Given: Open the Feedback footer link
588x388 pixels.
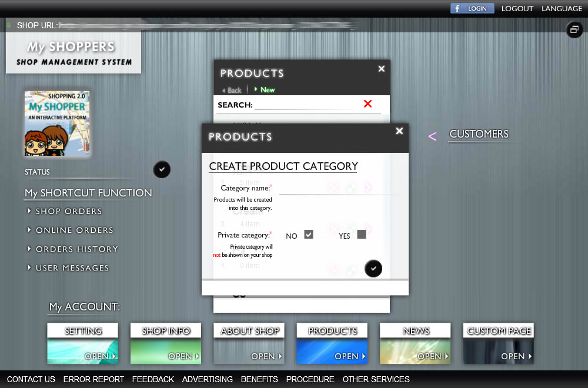Looking at the screenshot, I should tap(153, 379).
